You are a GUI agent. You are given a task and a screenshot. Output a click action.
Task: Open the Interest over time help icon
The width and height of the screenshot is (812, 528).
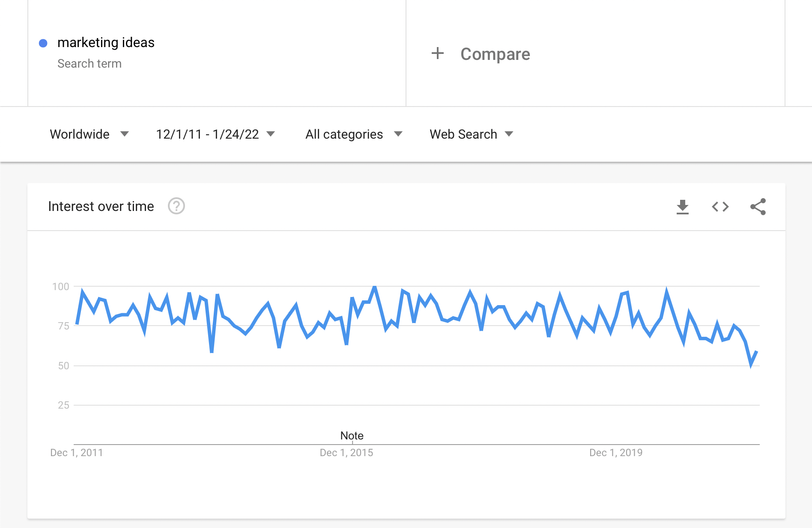tap(176, 206)
